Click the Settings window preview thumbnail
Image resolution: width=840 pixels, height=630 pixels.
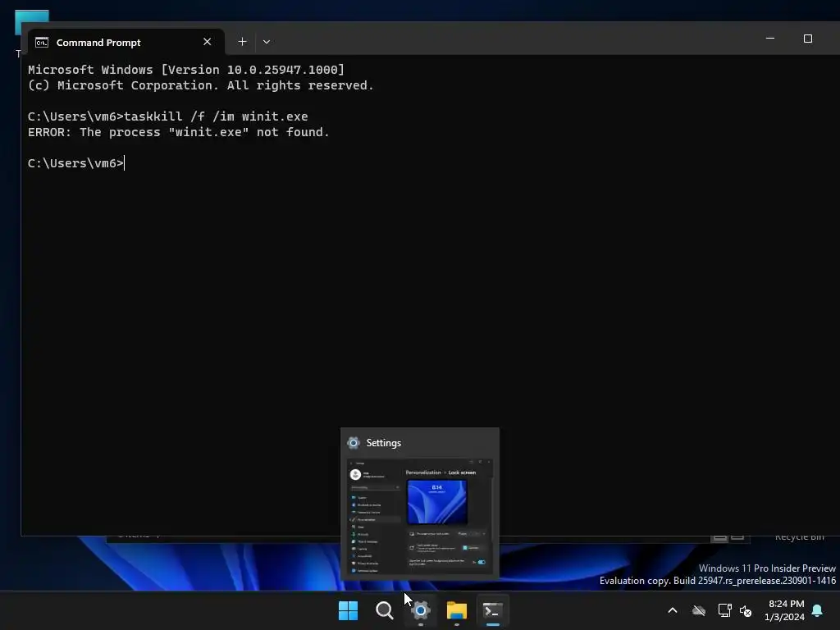point(420,517)
